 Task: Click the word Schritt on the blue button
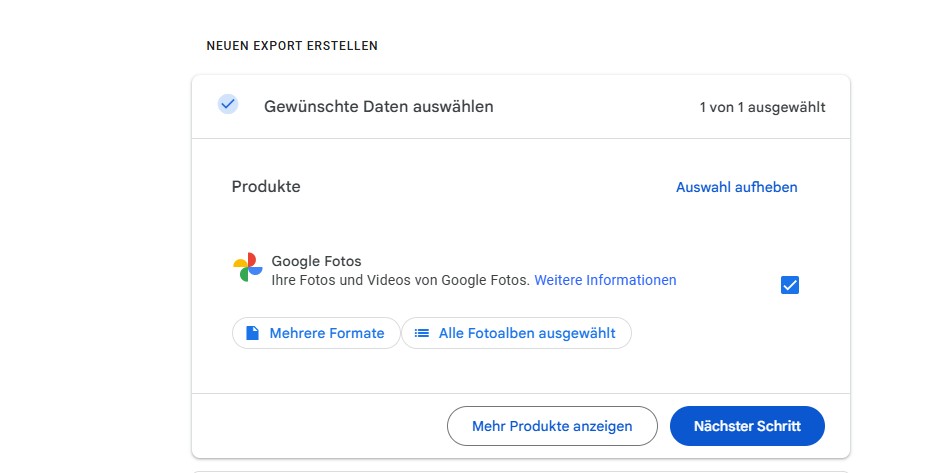778,426
